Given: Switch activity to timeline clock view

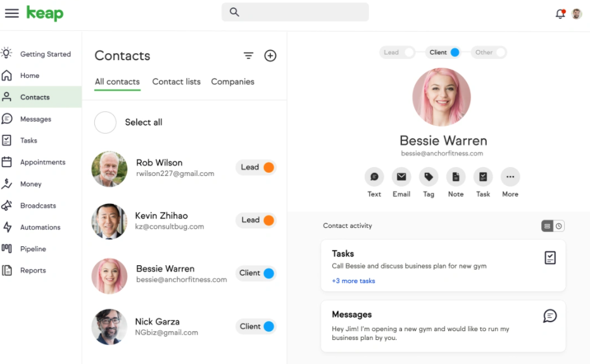Looking at the screenshot, I should click(559, 226).
